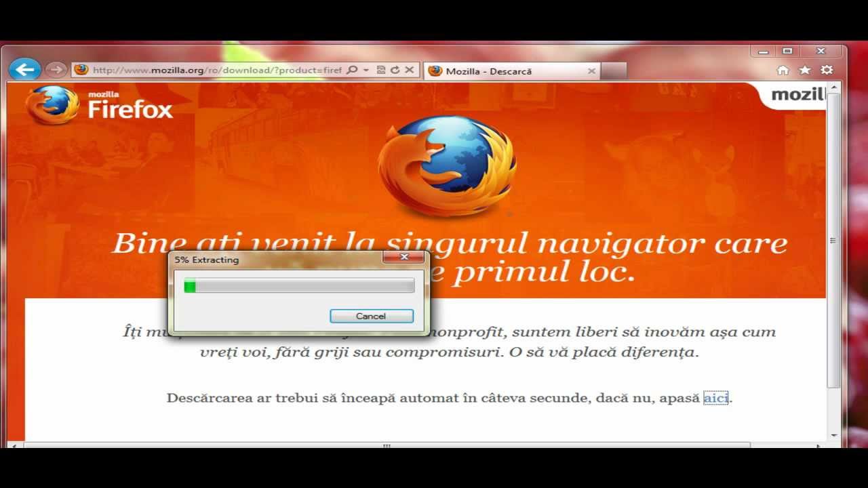
Task: Click the Firefox favicon in the address bar
Action: click(81, 70)
